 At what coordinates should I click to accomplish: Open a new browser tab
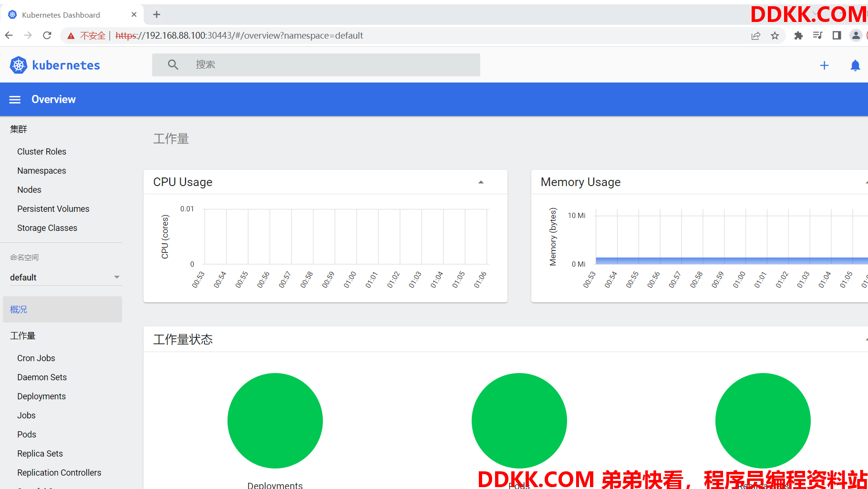[x=156, y=14]
